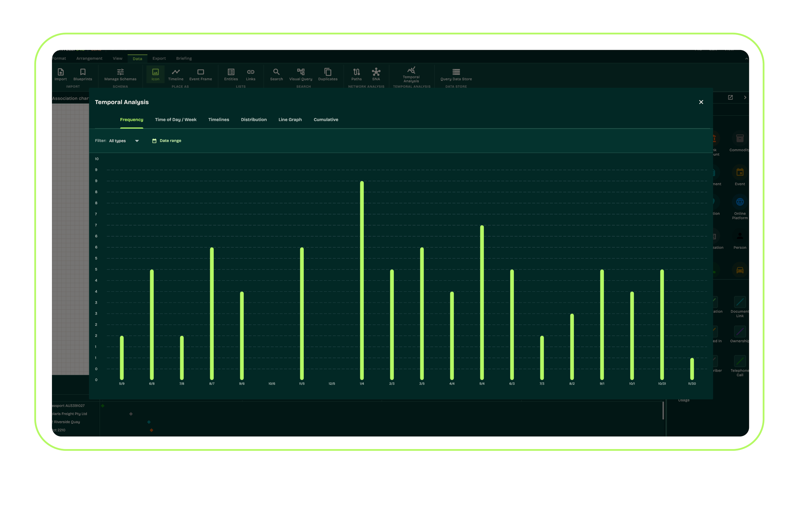Click the Date range button
This screenshot has width=812, height=506.
click(x=167, y=141)
